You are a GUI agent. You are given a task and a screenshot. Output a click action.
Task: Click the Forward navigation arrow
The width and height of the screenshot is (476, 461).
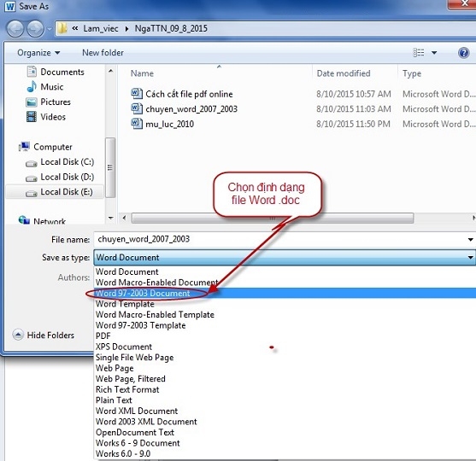(x=35, y=29)
